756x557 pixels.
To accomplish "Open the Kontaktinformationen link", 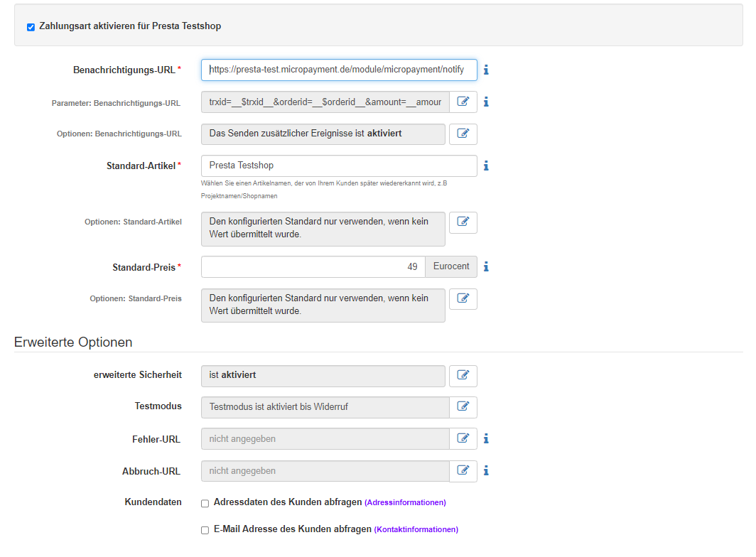I will pyautogui.click(x=416, y=529).
